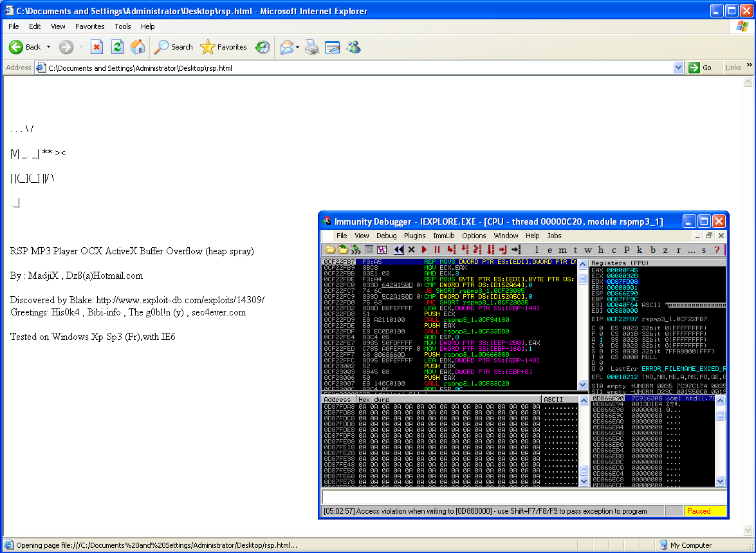Screen dimensions: 756x553
Task: Open the Options menu in Immunity Debugger
Action: [474, 236]
